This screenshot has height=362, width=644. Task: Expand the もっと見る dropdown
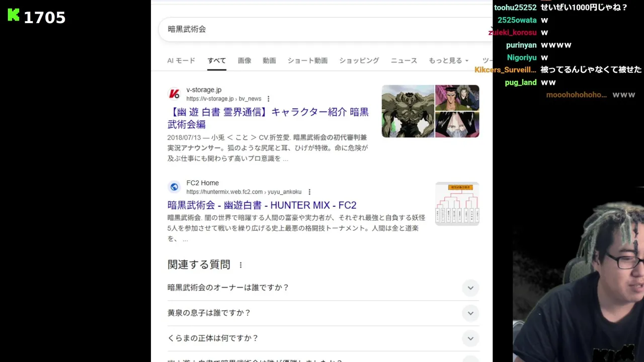click(x=448, y=60)
